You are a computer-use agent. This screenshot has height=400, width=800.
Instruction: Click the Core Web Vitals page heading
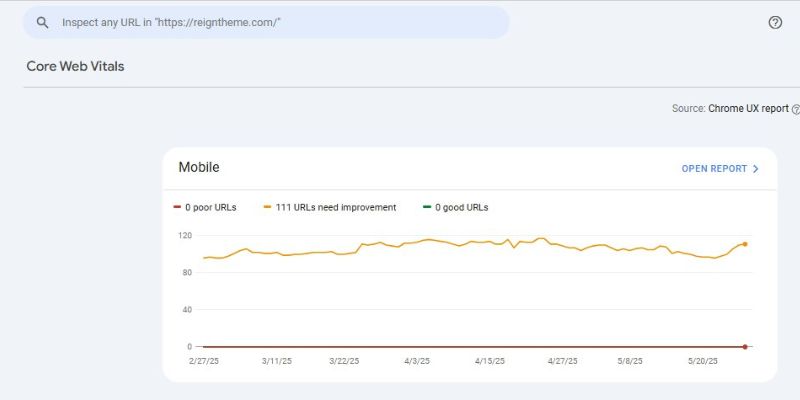click(x=75, y=66)
